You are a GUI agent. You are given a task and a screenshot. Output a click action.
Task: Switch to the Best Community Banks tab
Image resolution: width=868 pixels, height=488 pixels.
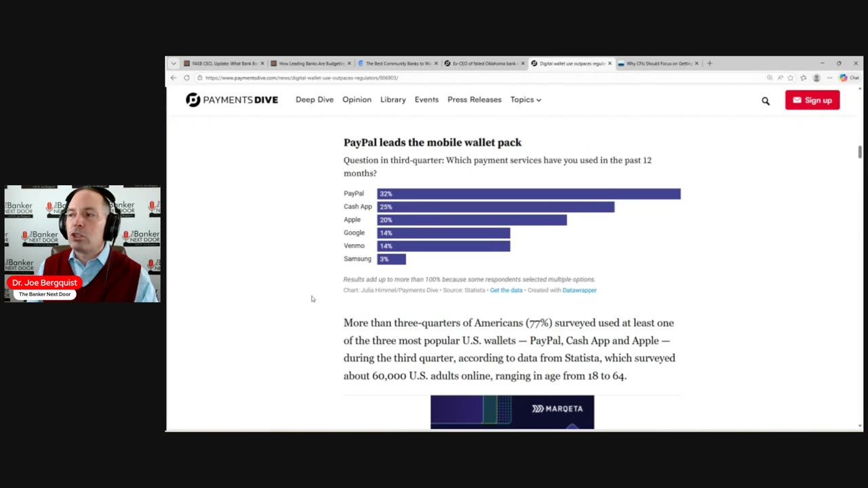pyautogui.click(x=397, y=64)
